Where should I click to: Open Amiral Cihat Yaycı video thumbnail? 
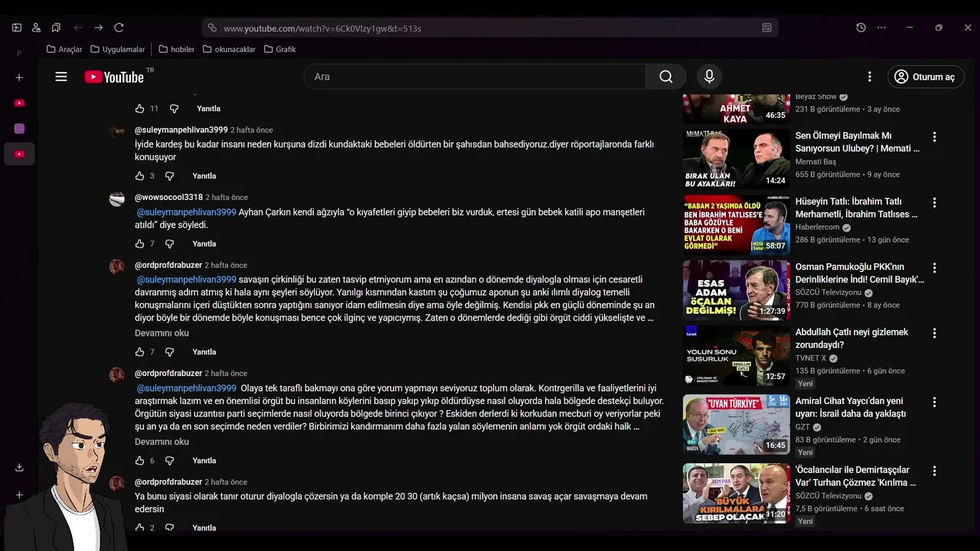point(737,424)
